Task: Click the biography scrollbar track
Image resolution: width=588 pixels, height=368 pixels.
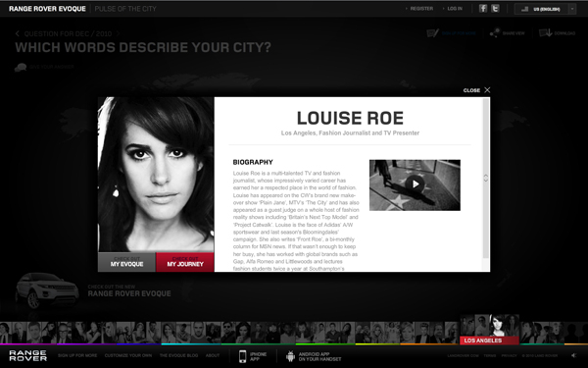Action: (x=486, y=179)
